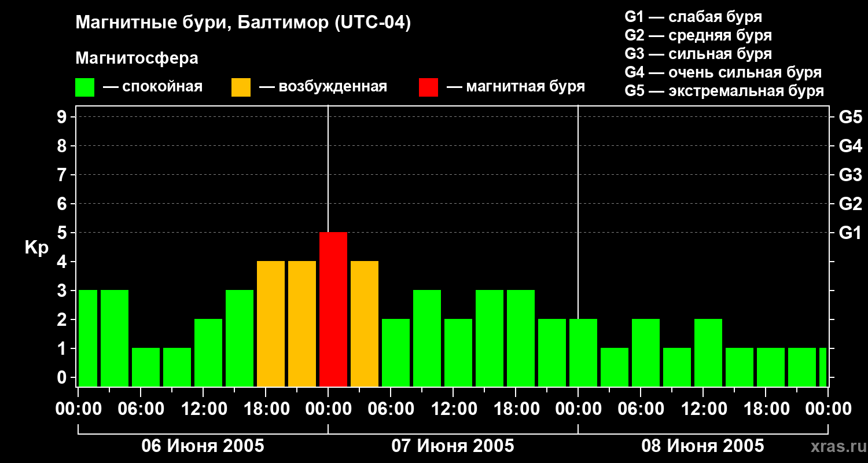Select the red Kp 5 storm bar

tap(333, 309)
